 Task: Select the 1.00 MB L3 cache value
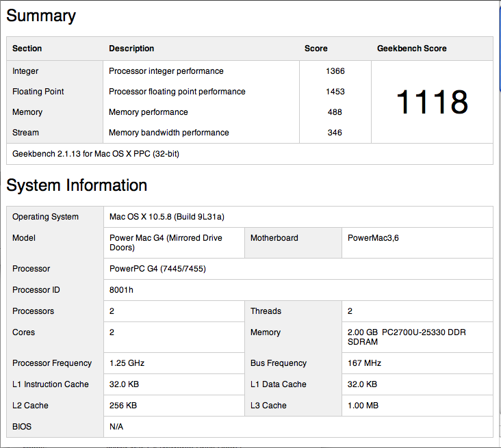pos(363,406)
